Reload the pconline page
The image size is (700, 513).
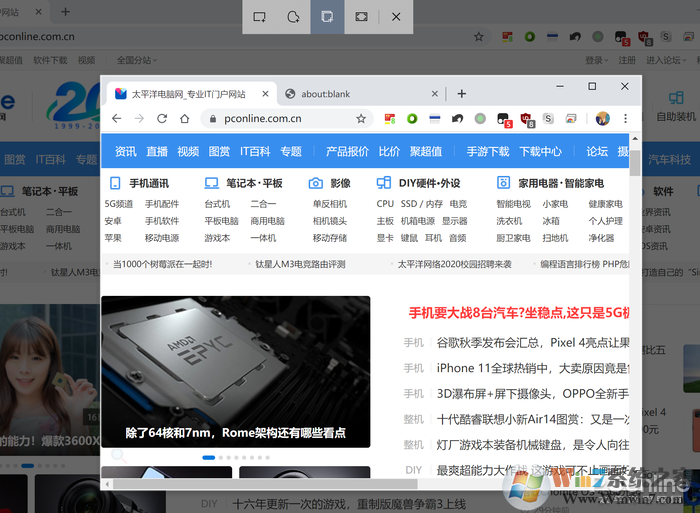pos(162,118)
